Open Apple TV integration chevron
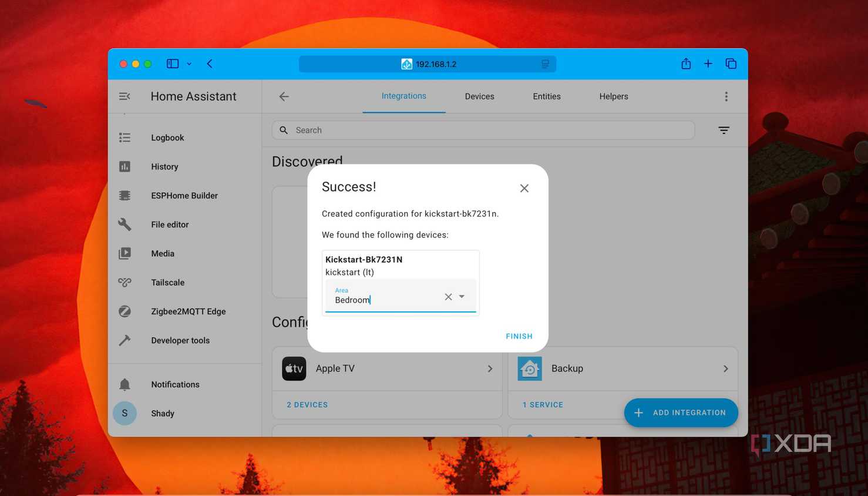The height and width of the screenshot is (496, 868). [490, 368]
